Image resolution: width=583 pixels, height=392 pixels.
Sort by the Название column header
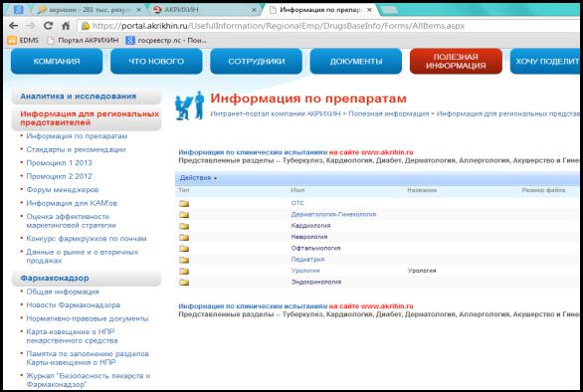pos(422,190)
